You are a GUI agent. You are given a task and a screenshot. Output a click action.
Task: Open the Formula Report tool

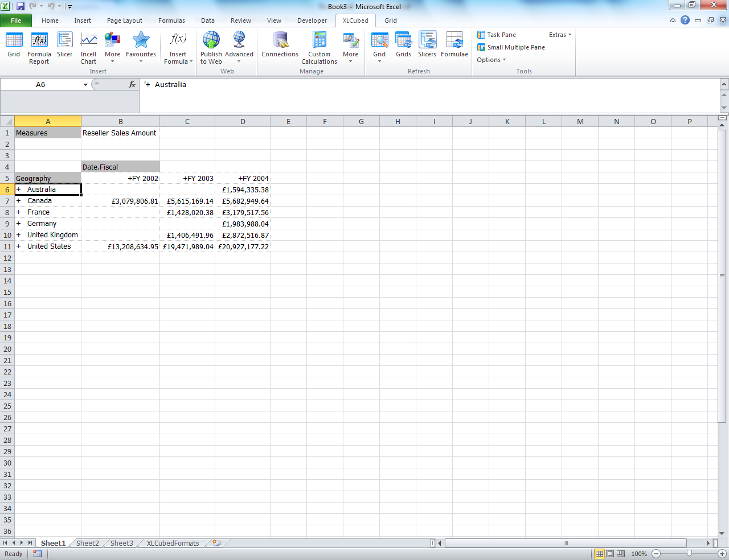click(39, 48)
